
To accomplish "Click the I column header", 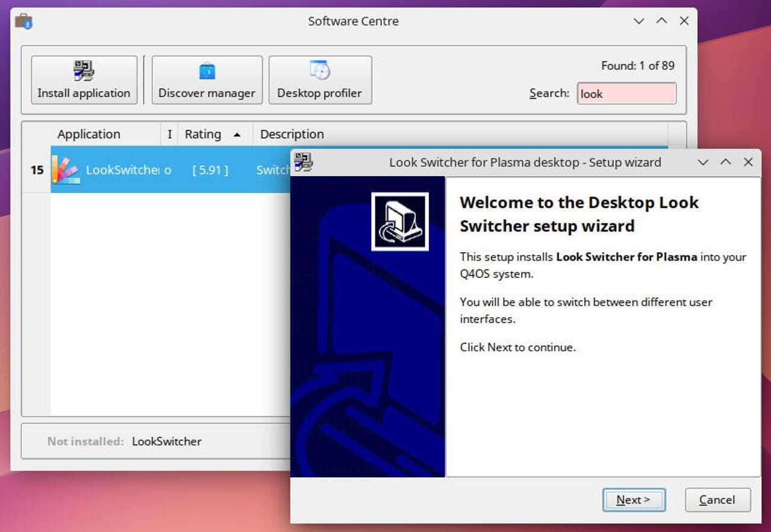I will (x=169, y=134).
